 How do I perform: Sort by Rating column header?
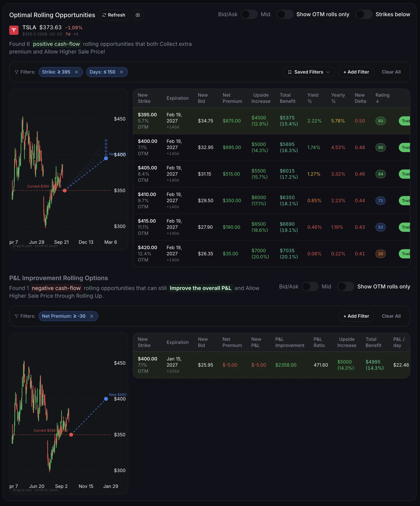click(382, 98)
